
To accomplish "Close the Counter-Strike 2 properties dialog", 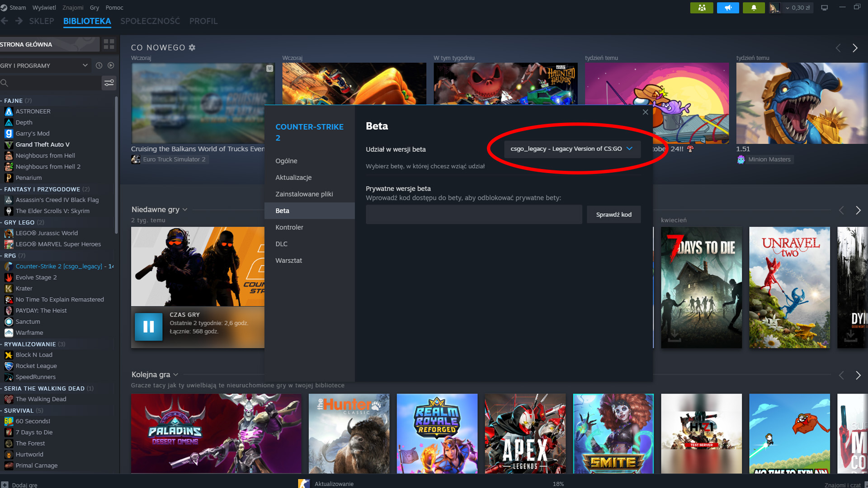I will click(645, 112).
